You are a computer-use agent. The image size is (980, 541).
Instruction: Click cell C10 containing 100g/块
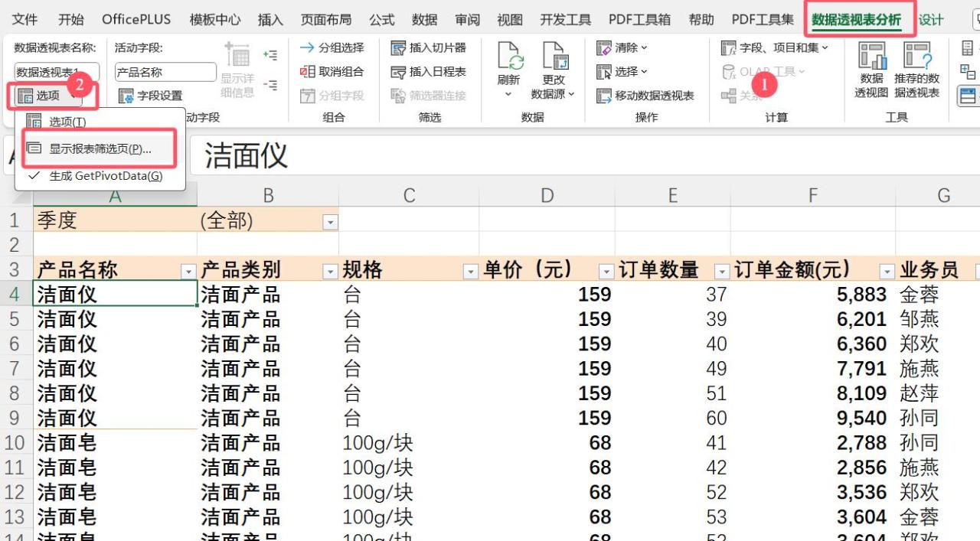(x=409, y=442)
